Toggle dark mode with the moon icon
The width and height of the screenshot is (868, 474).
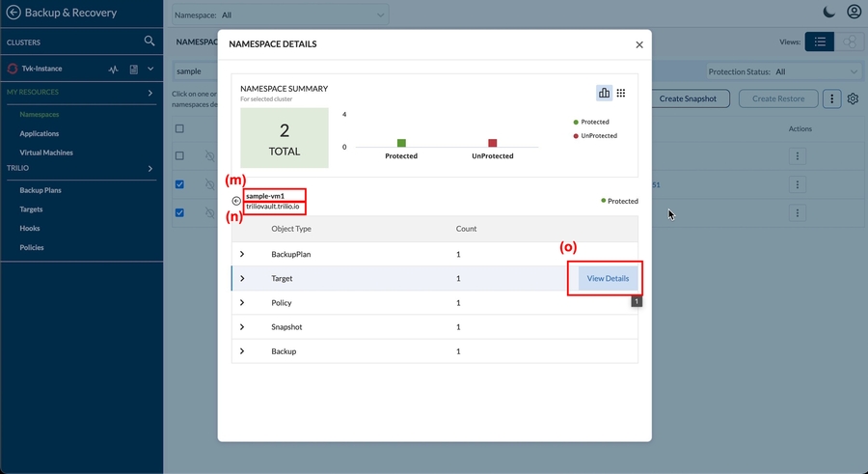click(x=829, y=13)
